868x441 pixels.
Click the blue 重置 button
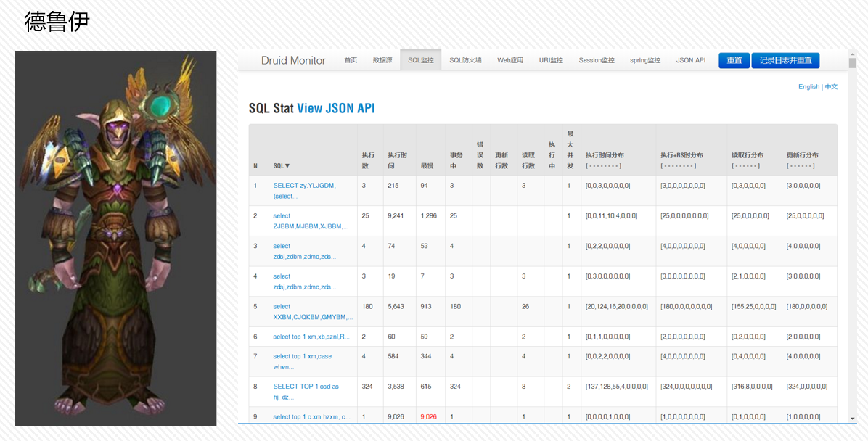[734, 60]
